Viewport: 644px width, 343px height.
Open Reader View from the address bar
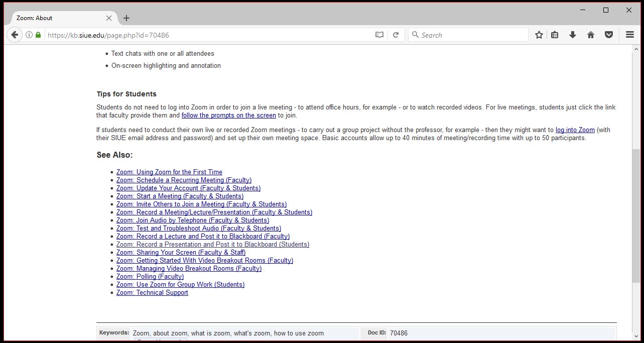[379, 35]
